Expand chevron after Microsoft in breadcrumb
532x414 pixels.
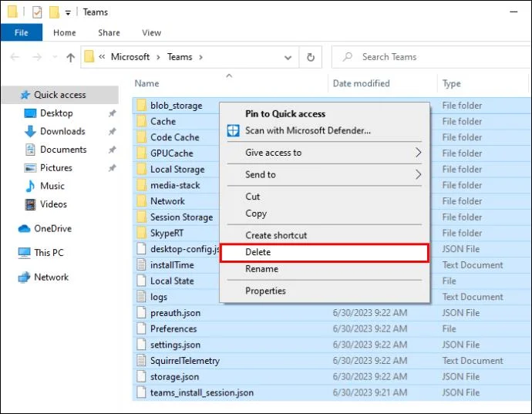tap(158, 57)
